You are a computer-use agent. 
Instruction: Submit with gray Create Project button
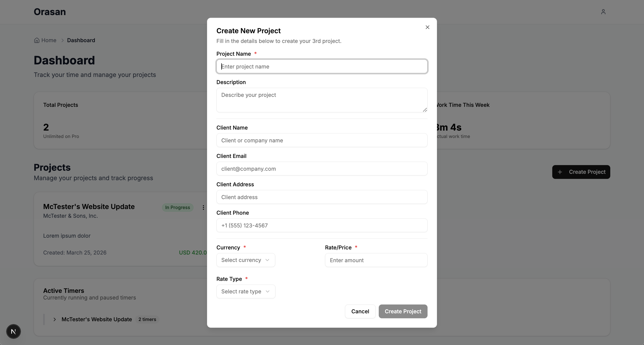click(403, 311)
